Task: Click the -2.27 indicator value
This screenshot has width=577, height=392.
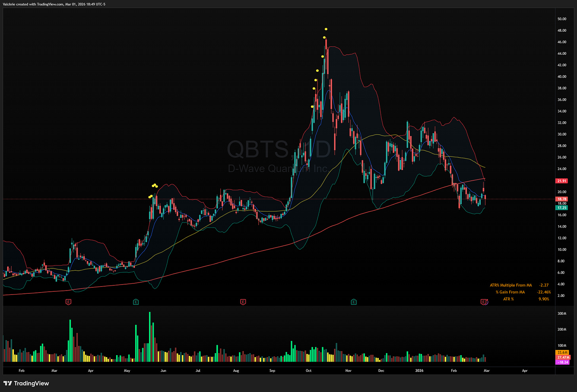Action: [x=544, y=285]
